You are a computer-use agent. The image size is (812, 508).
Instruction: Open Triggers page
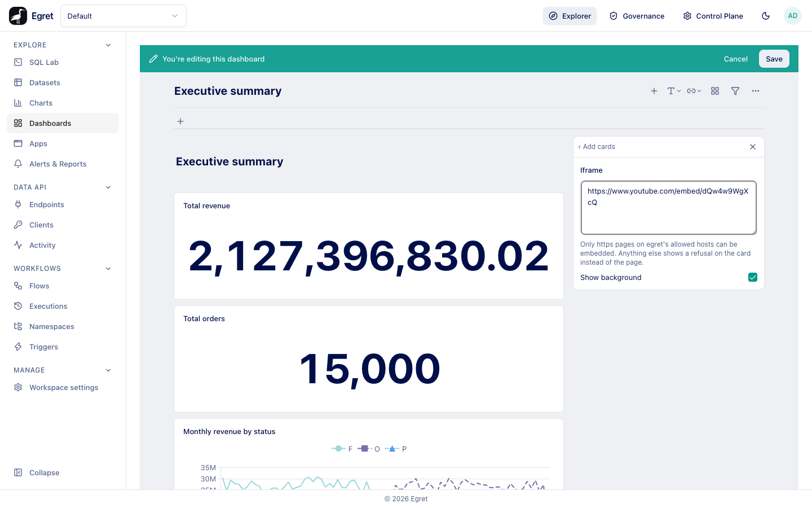pos(63,347)
